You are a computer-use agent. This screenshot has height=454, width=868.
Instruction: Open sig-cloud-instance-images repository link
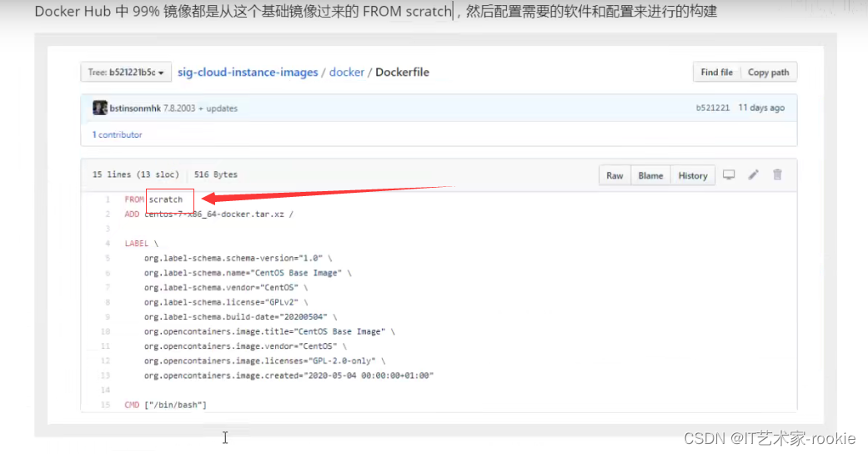[248, 72]
